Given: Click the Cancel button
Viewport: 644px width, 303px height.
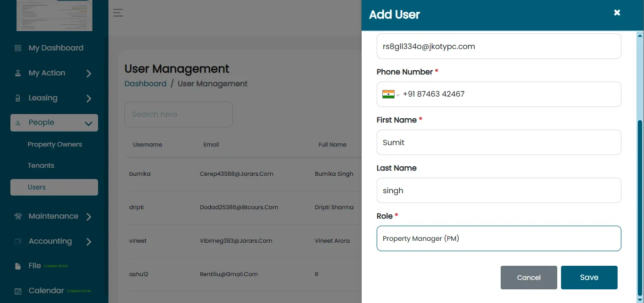Looking at the screenshot, I should (529, 278).
